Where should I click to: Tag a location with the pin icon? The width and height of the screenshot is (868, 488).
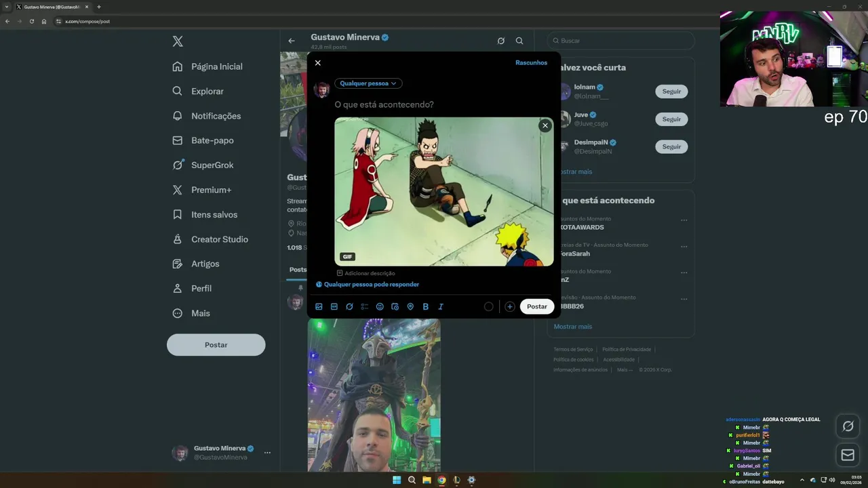click(410, 306)
